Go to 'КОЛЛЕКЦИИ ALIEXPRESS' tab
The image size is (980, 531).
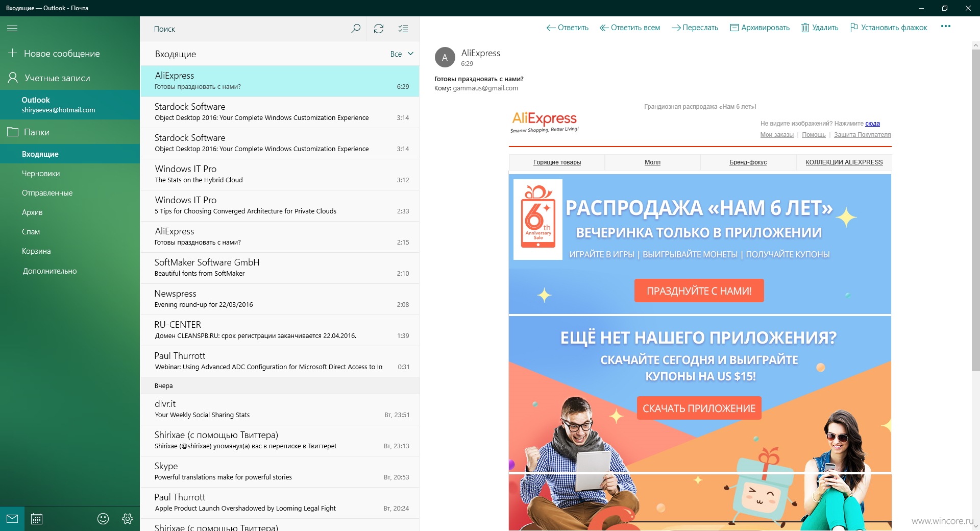(x=844, y=162)
